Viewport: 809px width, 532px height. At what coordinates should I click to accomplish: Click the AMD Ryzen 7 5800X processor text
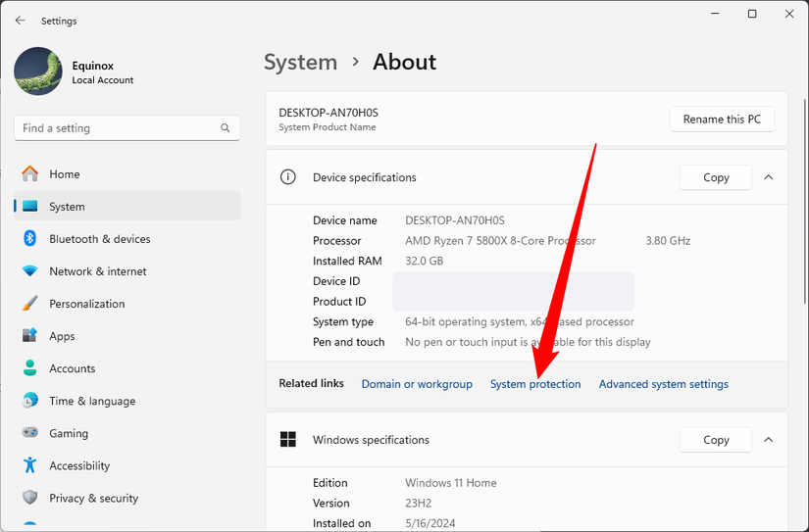[x=500, y=241]
